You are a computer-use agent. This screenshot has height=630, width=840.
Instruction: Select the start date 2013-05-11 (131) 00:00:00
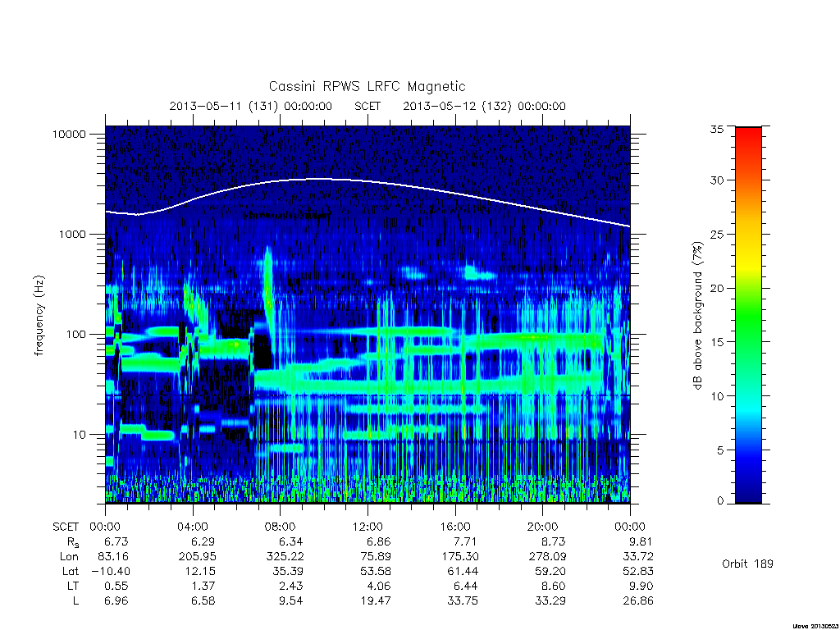click(251, 106)
